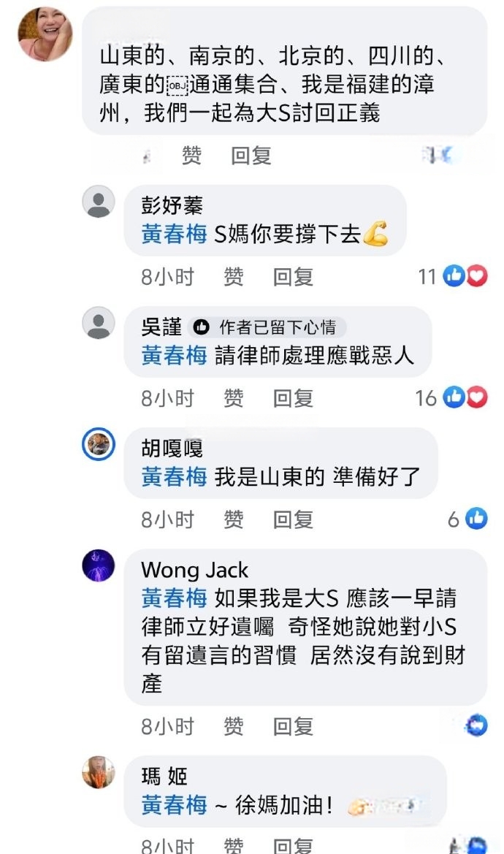View like reactions on 胡嘎嘎's comment
Image resolution: width=504 pixels, height=854 pixels.
tap(467, 519)
